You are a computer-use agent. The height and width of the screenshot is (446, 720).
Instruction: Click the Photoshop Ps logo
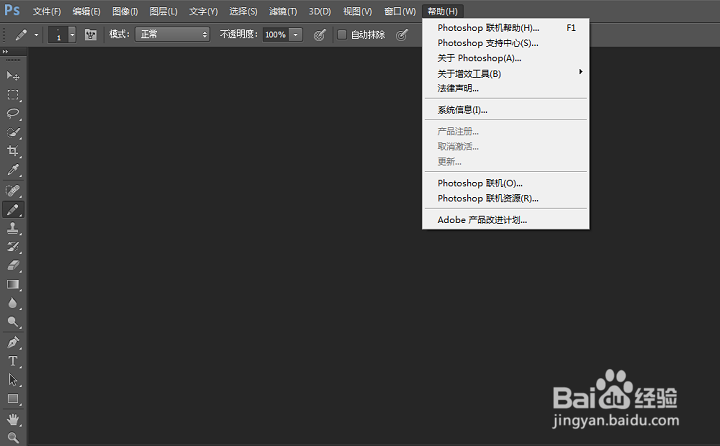coord(12,10)
